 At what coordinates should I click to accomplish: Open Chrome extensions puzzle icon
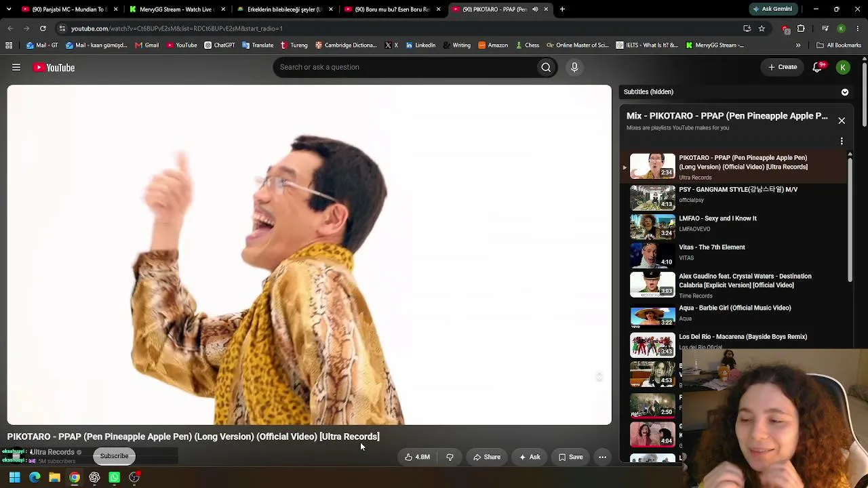[801, 28]
